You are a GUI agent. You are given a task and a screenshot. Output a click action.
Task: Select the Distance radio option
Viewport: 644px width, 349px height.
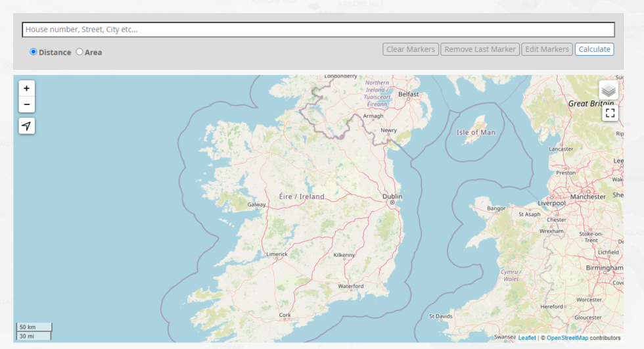point(34,52)
